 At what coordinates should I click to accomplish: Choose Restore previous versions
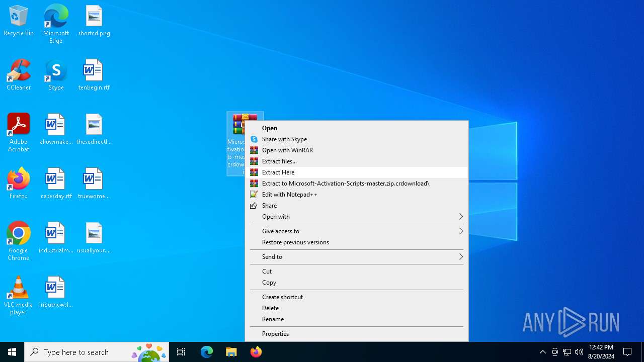(356, 242)
